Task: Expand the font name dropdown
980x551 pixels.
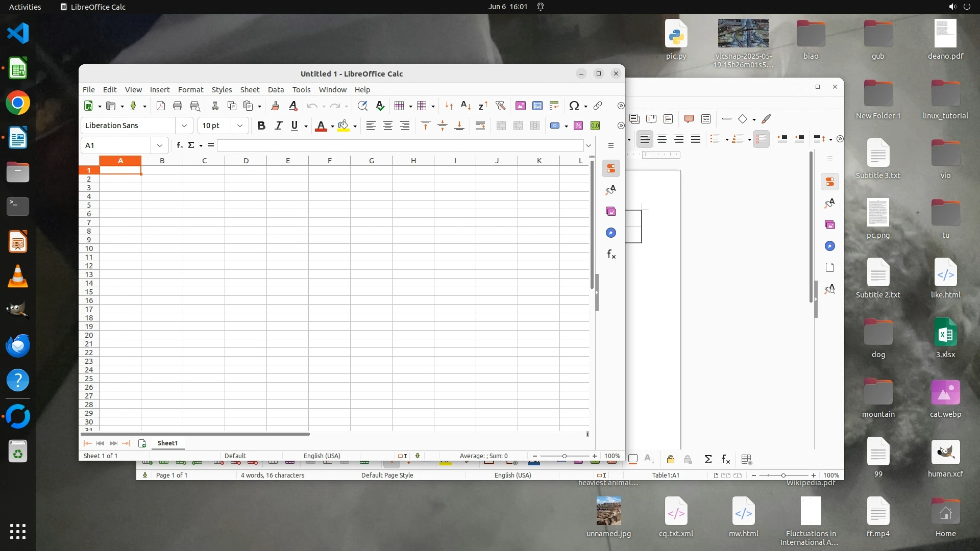Action: click(x=184, y=126)
